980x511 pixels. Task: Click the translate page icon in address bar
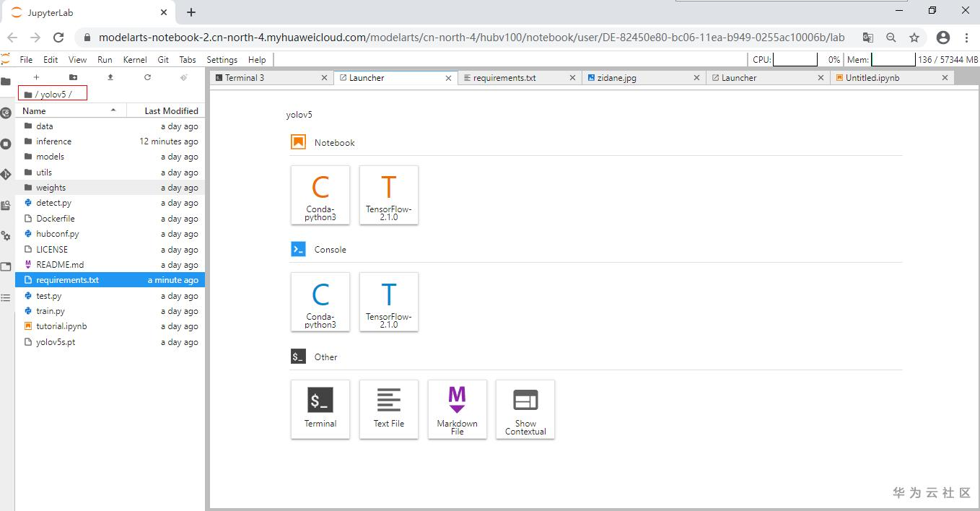point(868,38)
